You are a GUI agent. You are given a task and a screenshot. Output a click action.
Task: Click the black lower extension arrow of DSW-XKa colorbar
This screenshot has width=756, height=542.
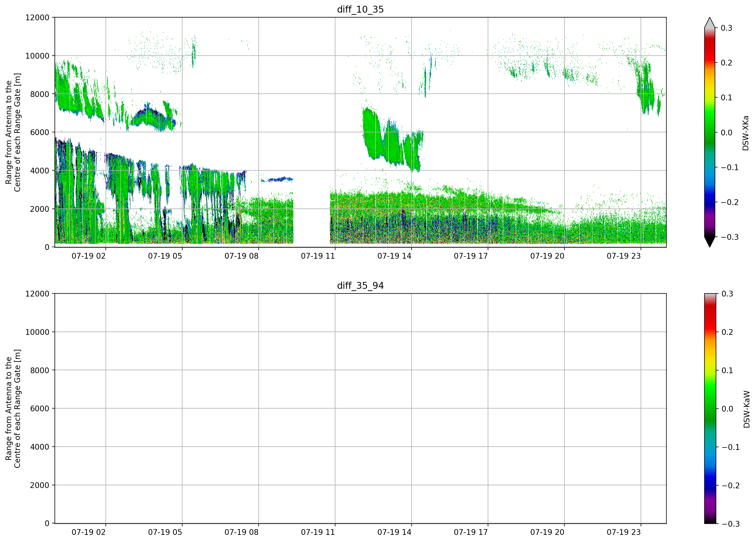pyautogui.click(x=710, y=242)
